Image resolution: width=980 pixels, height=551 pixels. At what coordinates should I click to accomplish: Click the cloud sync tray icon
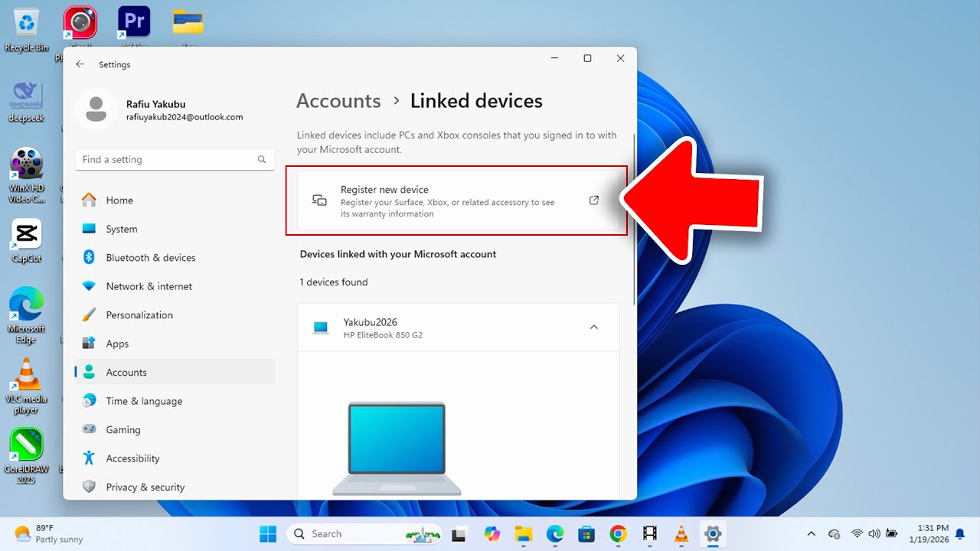click(x=835, y=533)
